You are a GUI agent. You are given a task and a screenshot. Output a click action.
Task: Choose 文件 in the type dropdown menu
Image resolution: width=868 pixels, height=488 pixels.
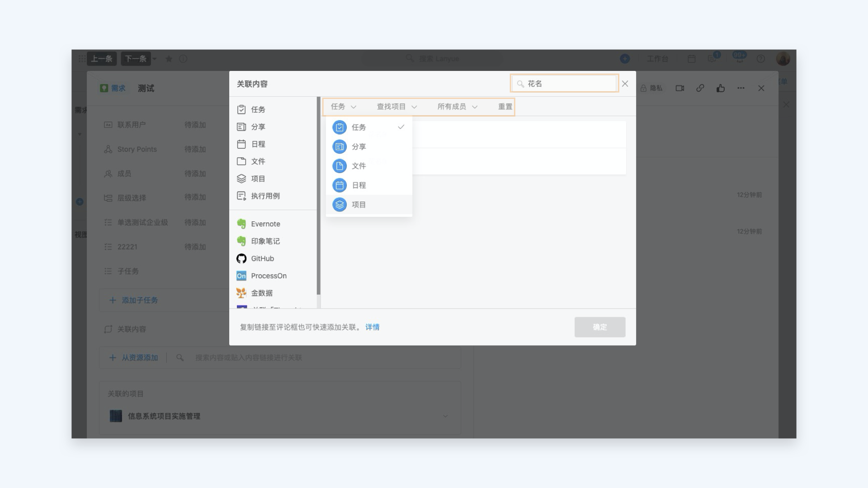coord(369,166)
